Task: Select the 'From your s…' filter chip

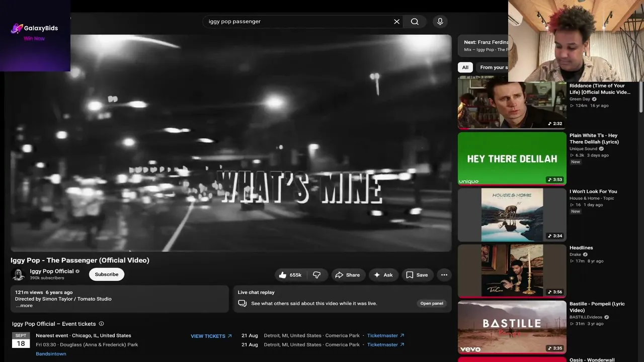Action: tap(492, 67)
